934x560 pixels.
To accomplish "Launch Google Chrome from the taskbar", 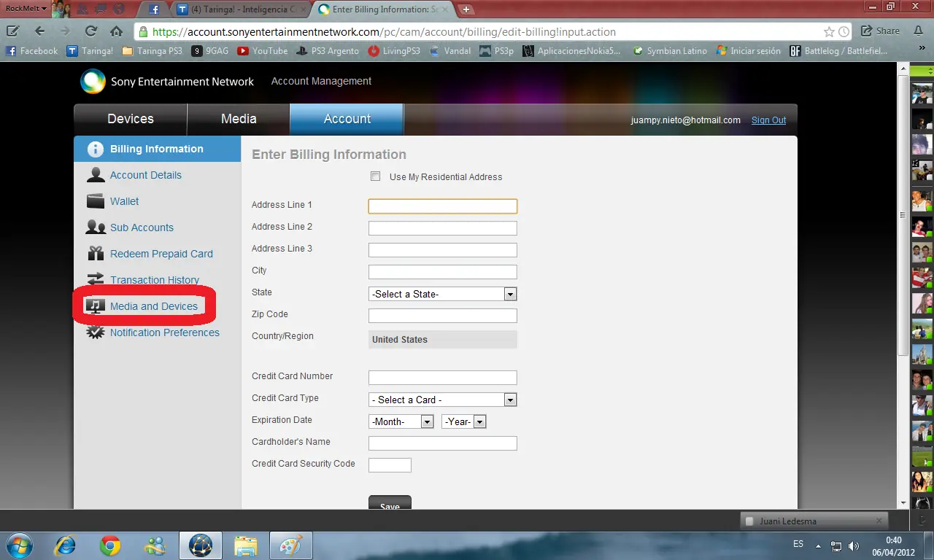I will coord(110,545).
